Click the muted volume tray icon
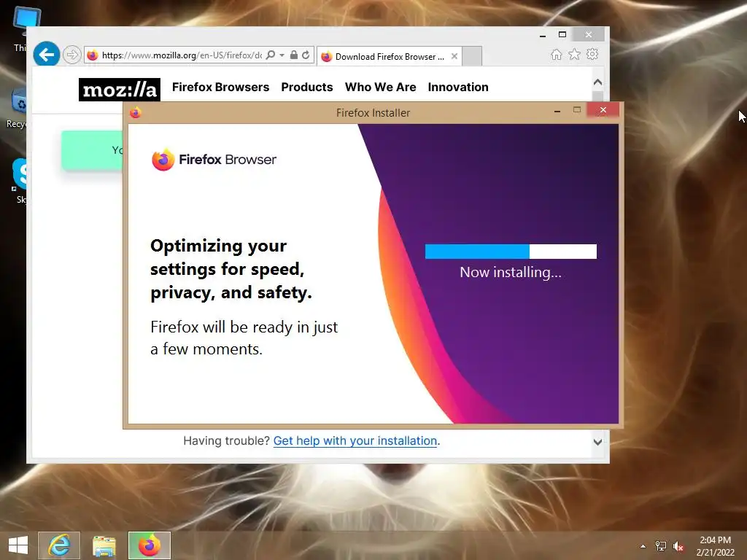The width and height of the screenshot is (747, 560). click(x=678, y=546)
